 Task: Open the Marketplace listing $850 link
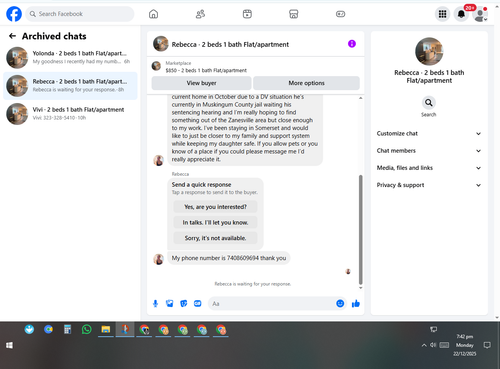click(x=206, y=70)
